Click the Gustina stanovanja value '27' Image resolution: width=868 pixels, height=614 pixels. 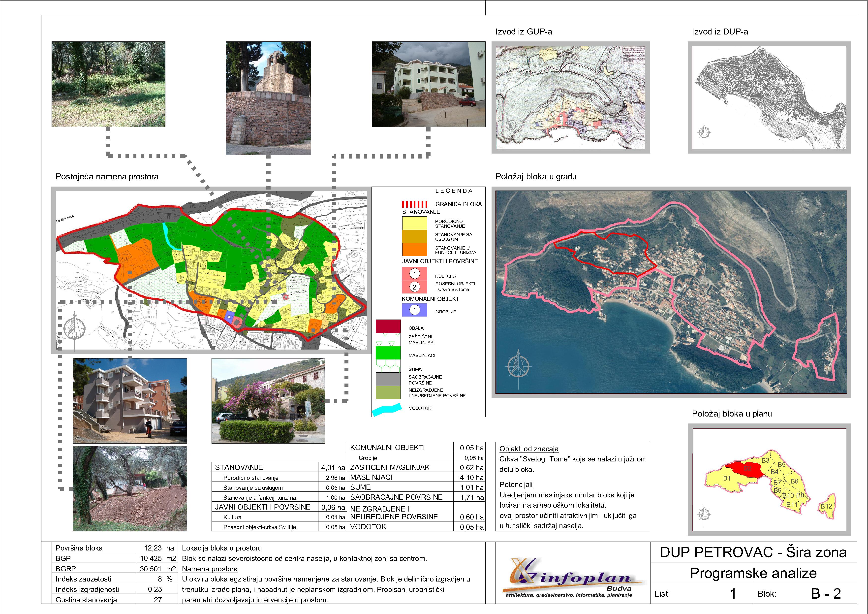[158, 600]
